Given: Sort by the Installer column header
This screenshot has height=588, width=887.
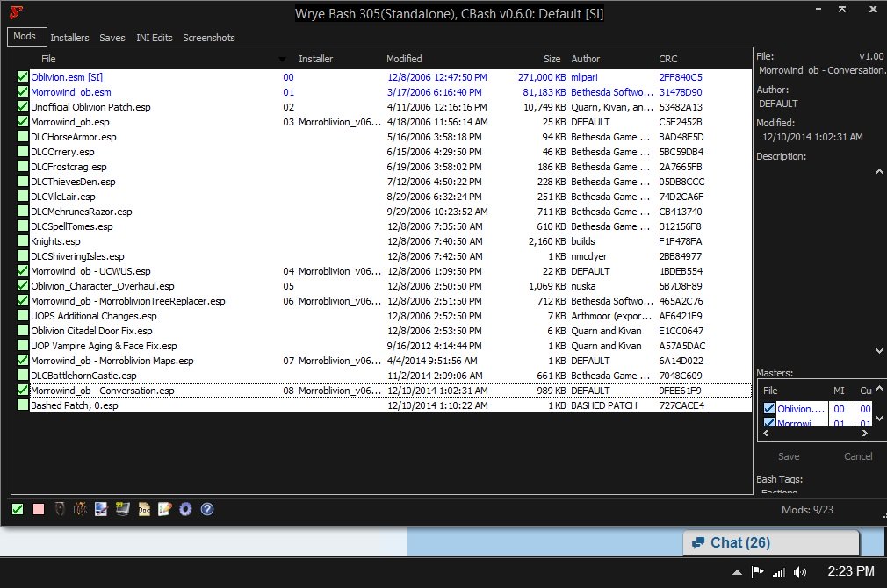Looking at the screenshot, I should click(x=315, y=59).
